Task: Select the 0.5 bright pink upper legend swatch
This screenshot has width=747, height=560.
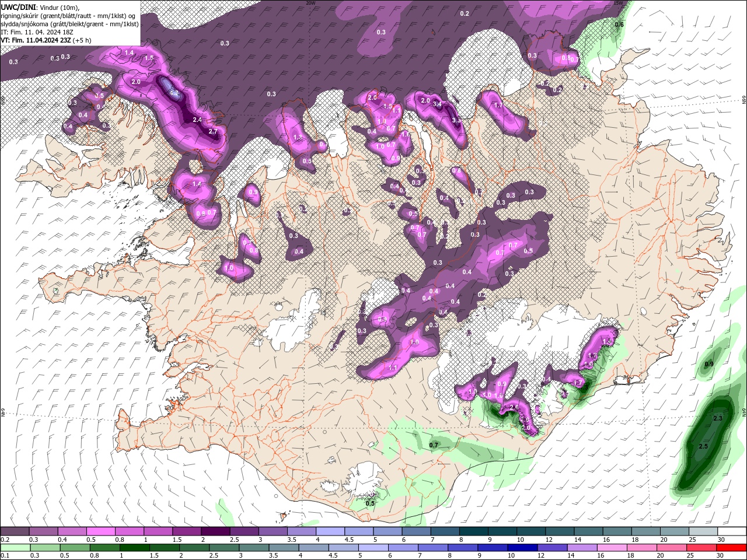Action: coord(101,531)
